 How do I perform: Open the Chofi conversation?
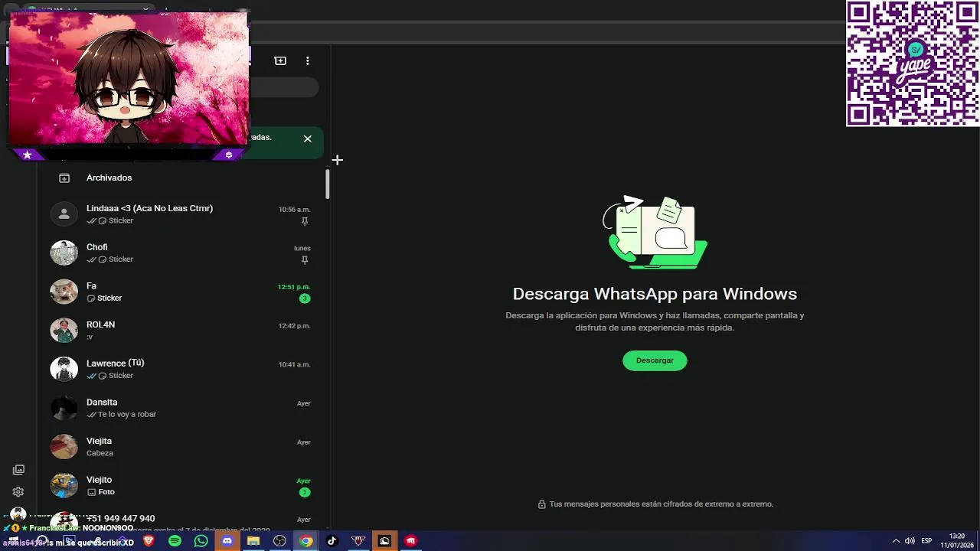182,253
